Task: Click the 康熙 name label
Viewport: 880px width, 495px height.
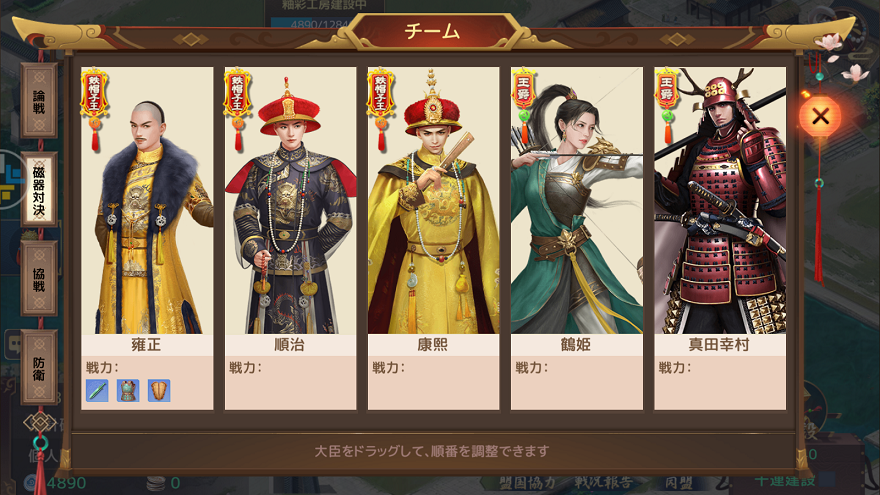Action: (x=433, y=345)
